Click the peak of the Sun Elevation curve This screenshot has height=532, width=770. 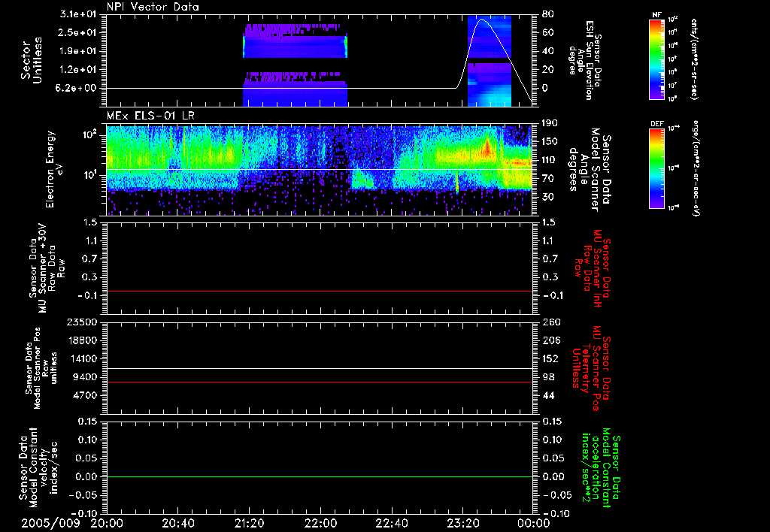click(x=483, y=20)
